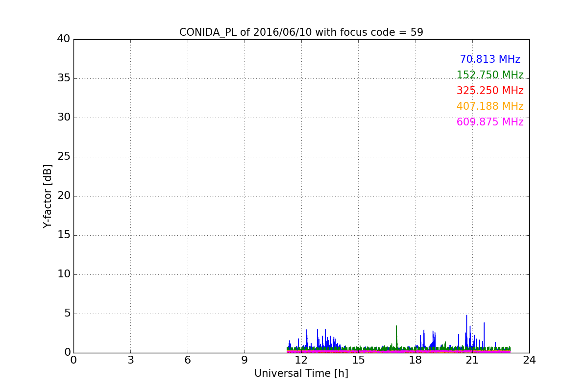Click the x-axis tick label 24
Screen dimensions: 588x392
point(529,360)
